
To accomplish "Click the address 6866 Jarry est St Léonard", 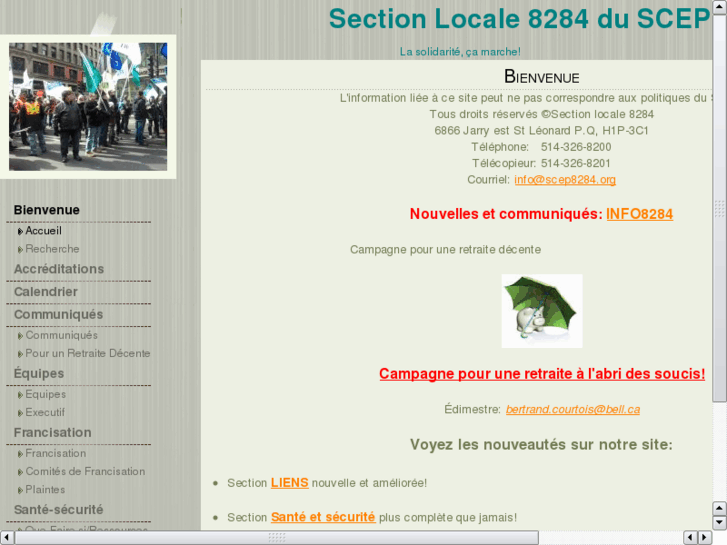I will 503,131.
